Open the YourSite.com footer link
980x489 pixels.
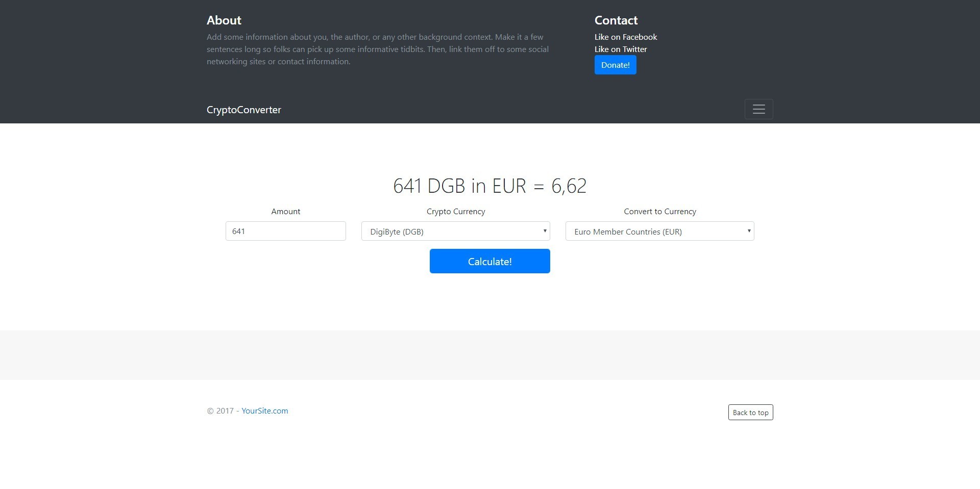265,410
